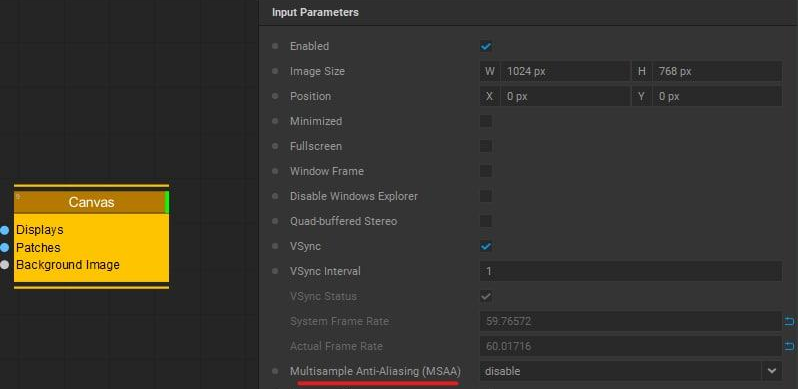
Task: Click the Actual Frame Rate value
Action: click(x=631, y=346)
